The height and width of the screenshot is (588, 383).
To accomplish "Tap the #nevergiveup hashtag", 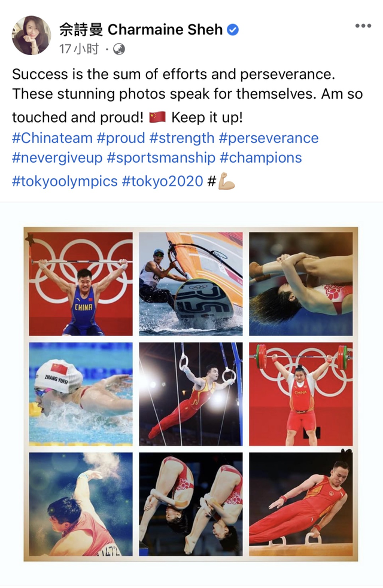I will coord(57,158).
